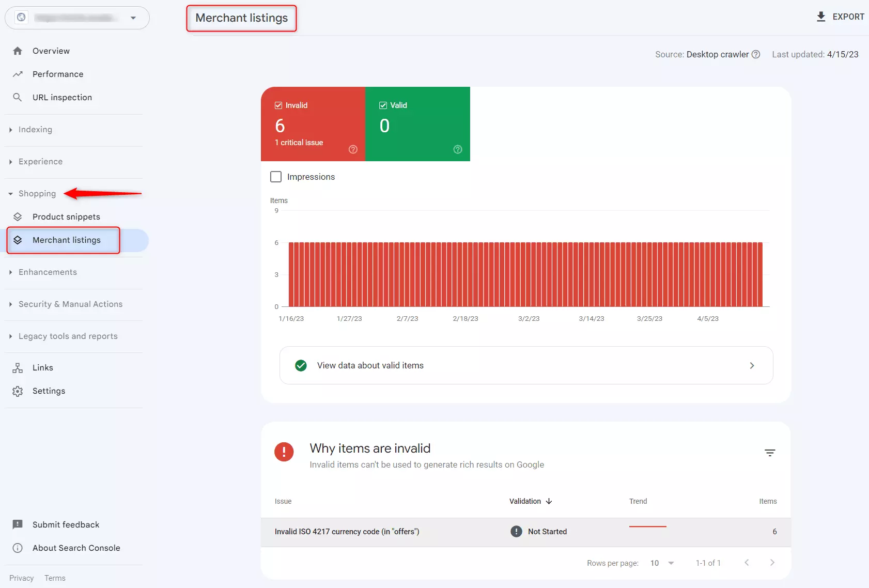The image size is (869, 588).
Task: Open the Overview home icon
Action: pos(18,51)
